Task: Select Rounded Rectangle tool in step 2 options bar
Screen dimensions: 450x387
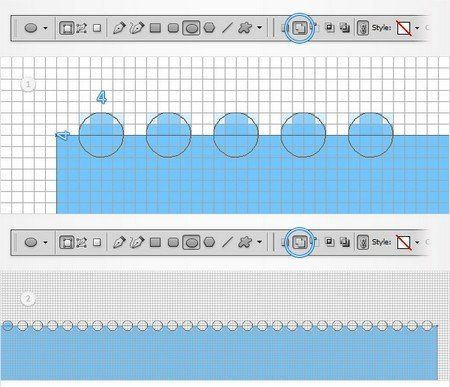Action: point(173,242)
